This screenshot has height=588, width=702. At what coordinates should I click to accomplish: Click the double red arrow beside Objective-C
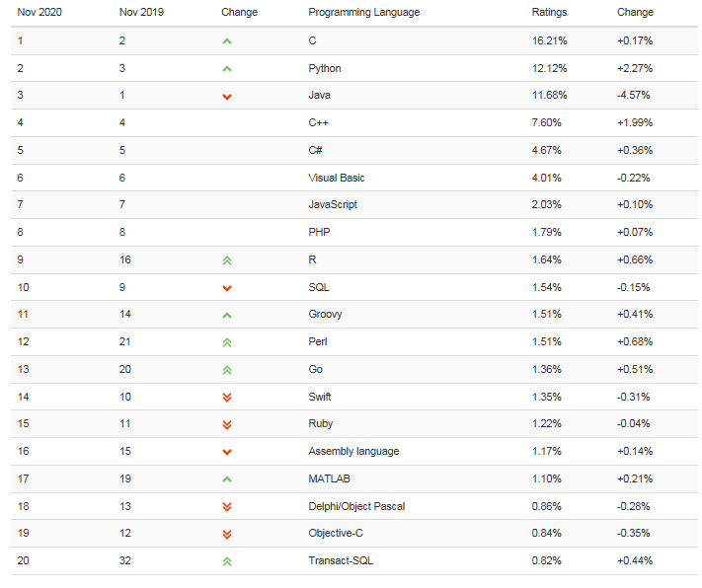tap(227, 535)
